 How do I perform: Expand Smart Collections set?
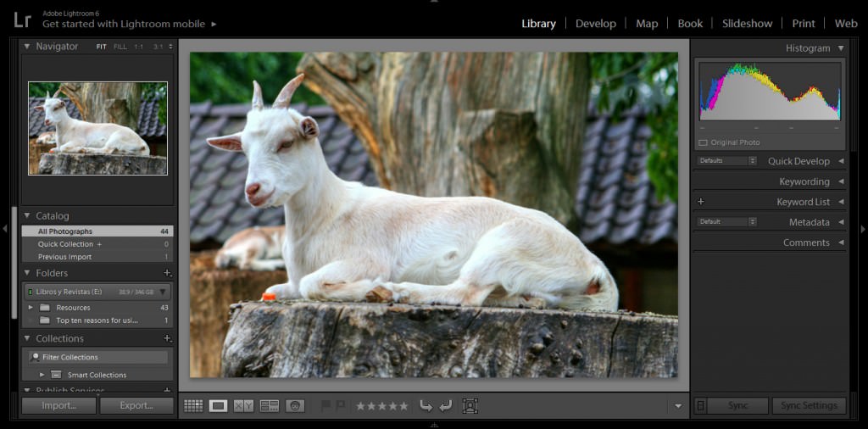[x=42, y=375]
